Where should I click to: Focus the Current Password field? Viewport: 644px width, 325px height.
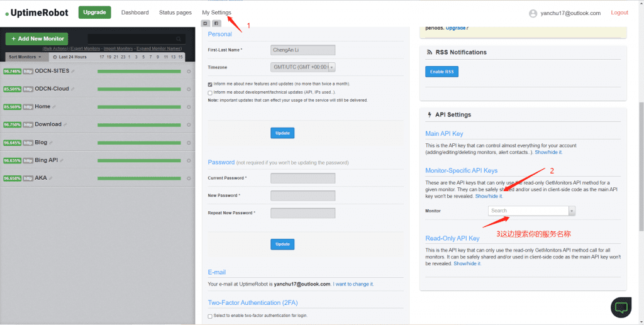point(303,178)
